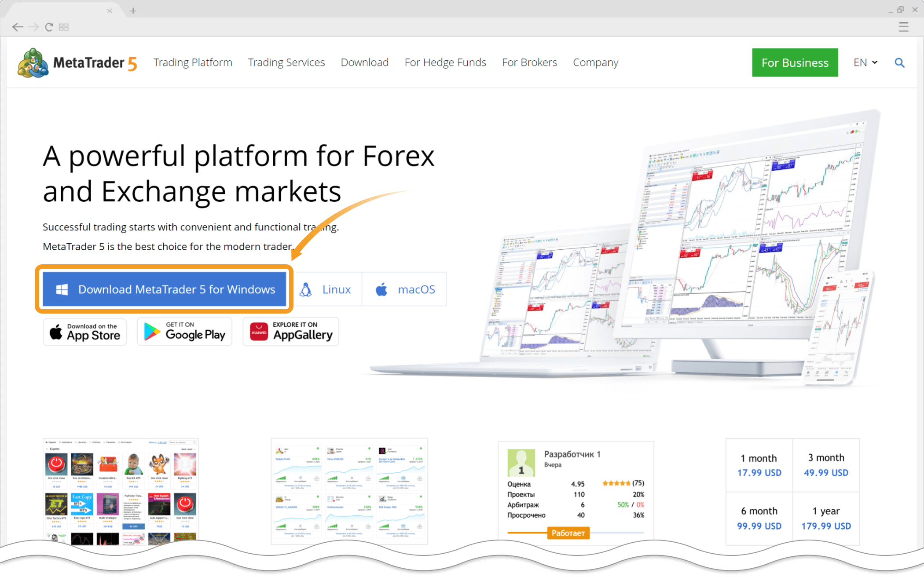The width and height of the screenshot is (924, 577).
Task: Open the browser tab grid icon
Action: click(64, 27)
